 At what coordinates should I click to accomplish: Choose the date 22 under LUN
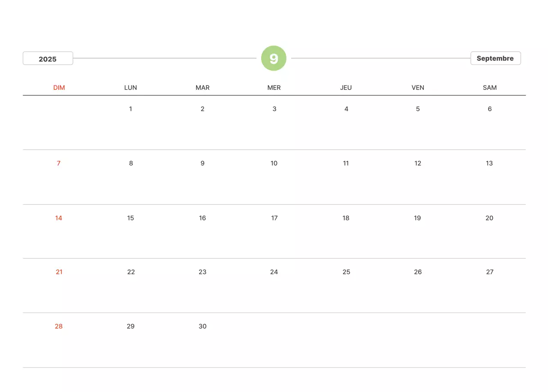click(x=131, y=272)
